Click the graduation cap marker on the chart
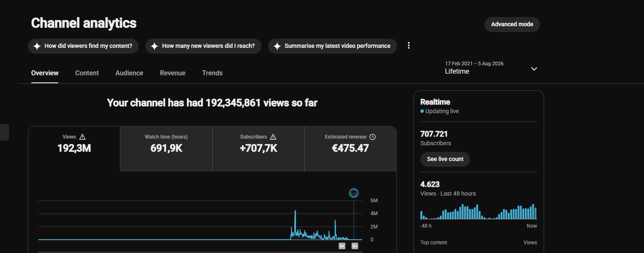The height and width of the screenshot is (253, 644). tap(354, 193)
